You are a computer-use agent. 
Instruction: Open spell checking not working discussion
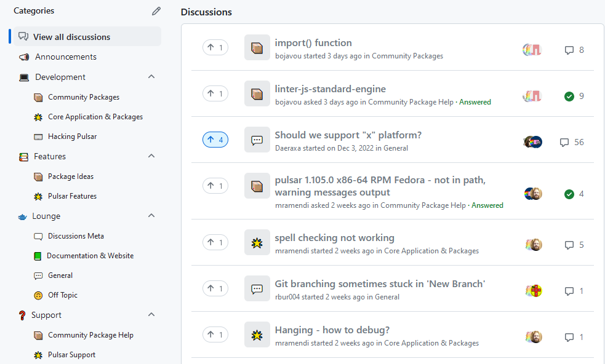click(x=335, y=238)
